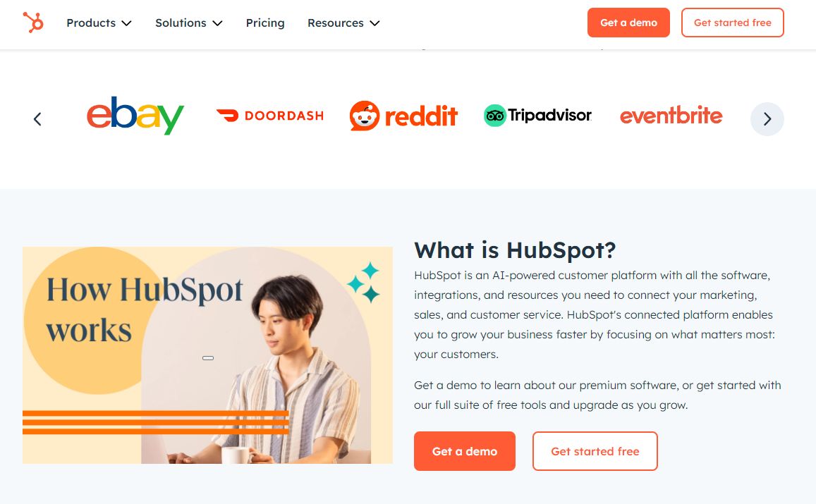Click Get a demo in header
This screenshot has height=504, width=816.
coord(628,23)
